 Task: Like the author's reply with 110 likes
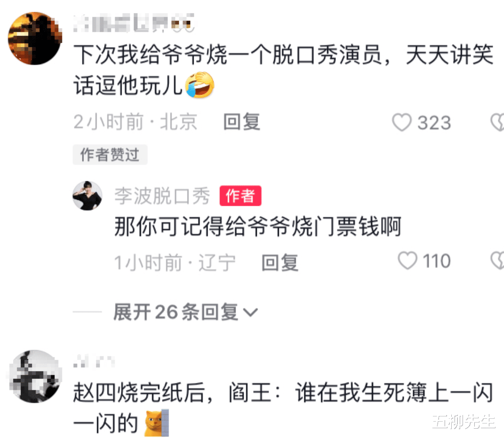407,261
